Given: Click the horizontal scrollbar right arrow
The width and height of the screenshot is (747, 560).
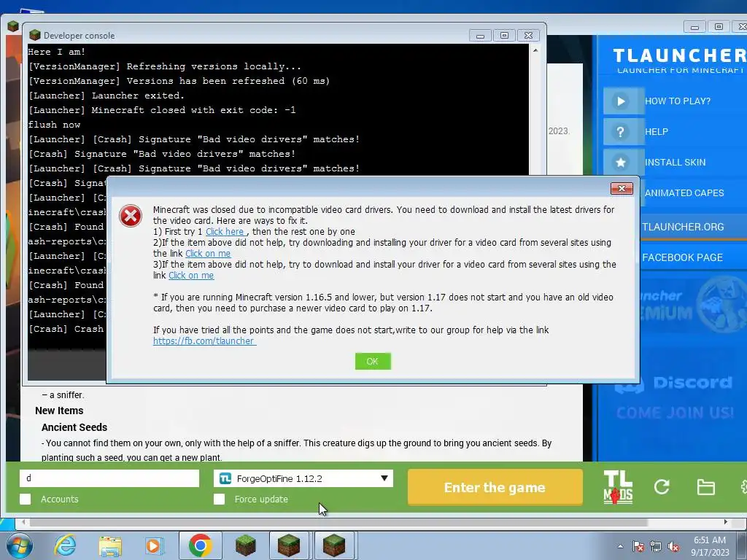Looking at the screenshot, I should 726,522.
